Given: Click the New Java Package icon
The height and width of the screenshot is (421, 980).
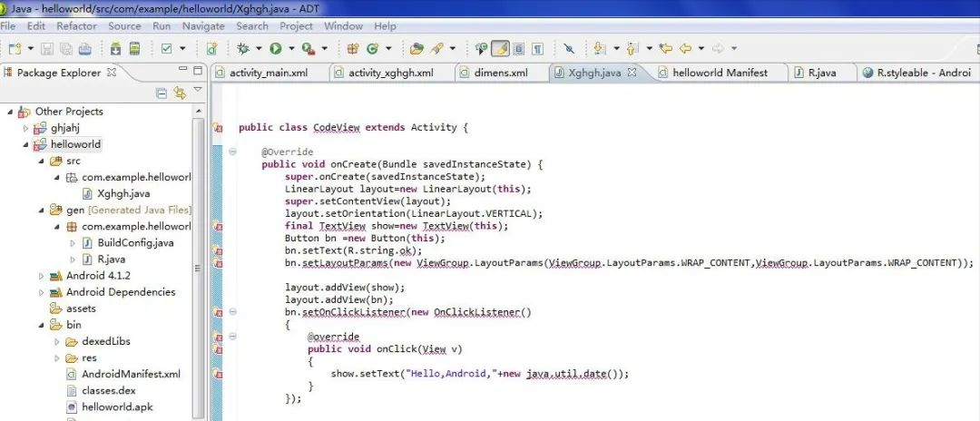Looking at the screenshot, I should 353,48.
